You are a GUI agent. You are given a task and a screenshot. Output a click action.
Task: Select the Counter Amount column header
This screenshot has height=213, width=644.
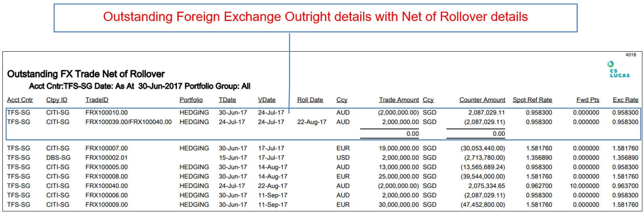pyautogui.click(x=482, y=100)
